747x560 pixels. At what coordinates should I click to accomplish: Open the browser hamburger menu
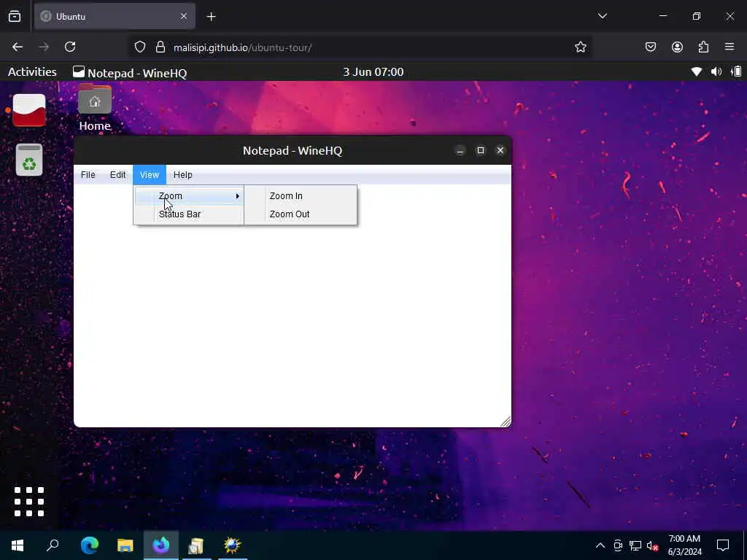[729, 47]
